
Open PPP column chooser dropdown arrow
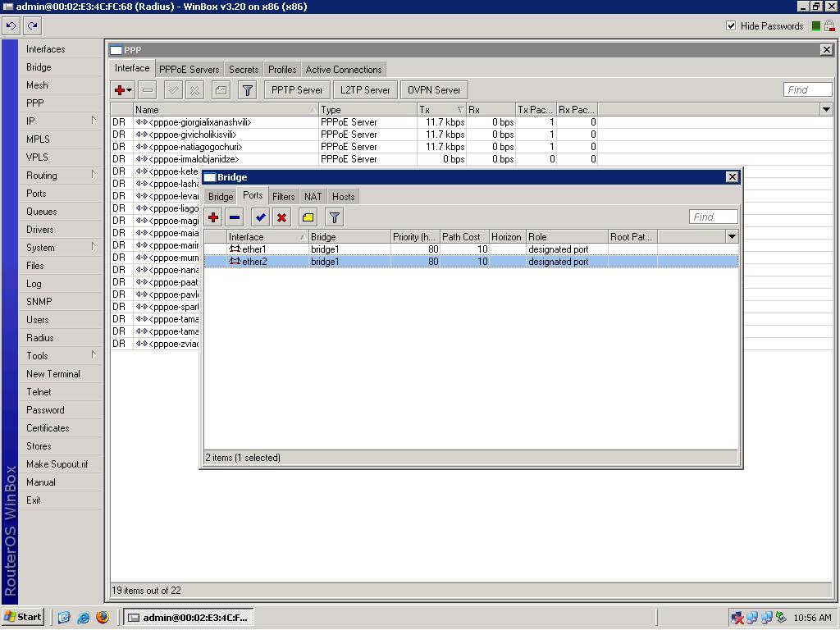click(x=827, y=110)
